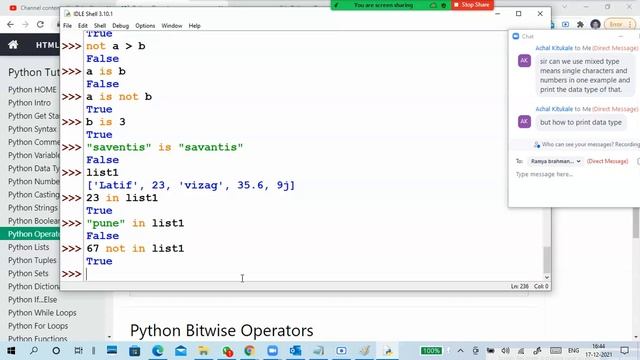This screenshot has height=360, width=640.
Task: Open Google Chrome in taskbar
Action: (x=249, y=351)
